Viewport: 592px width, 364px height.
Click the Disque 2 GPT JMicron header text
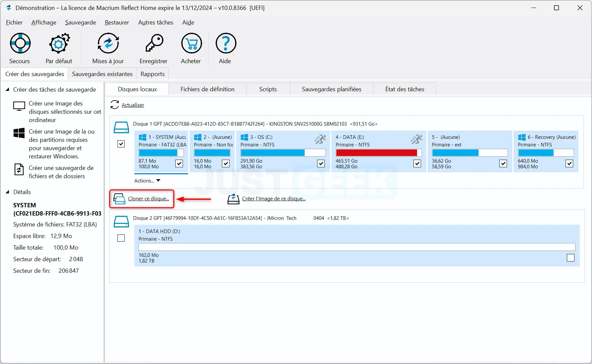[x=241, y=218]
